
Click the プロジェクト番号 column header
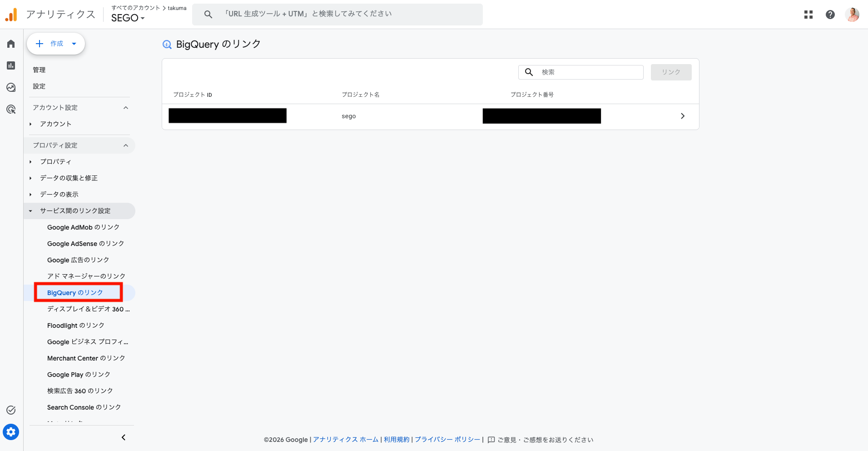point(532,95)
